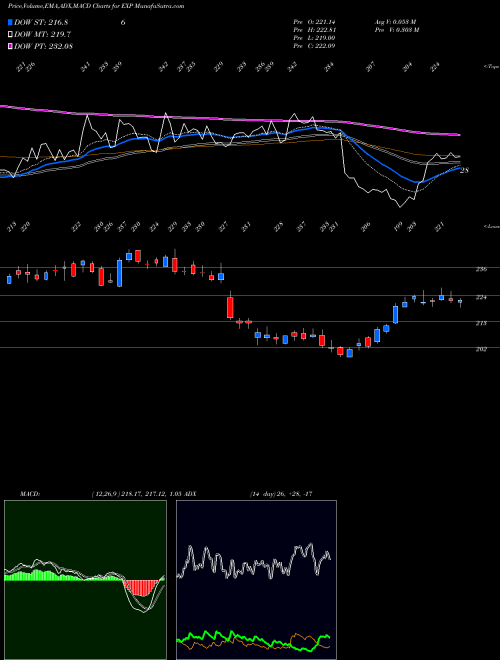Image resolution: width=500 pixels, height=660 pixels.
Task: Click the number 6 beside DOW ST
Action: click(123, 22)
